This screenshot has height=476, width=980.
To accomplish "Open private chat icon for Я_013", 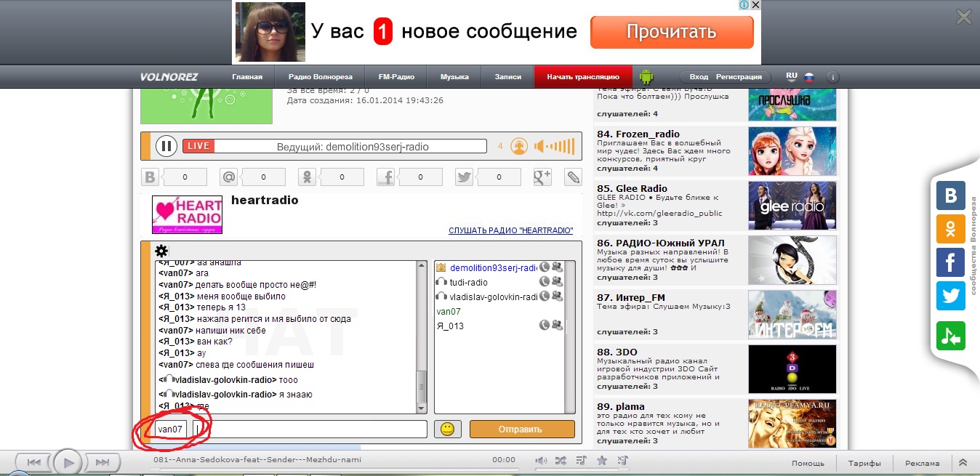I will pos(558,326).
